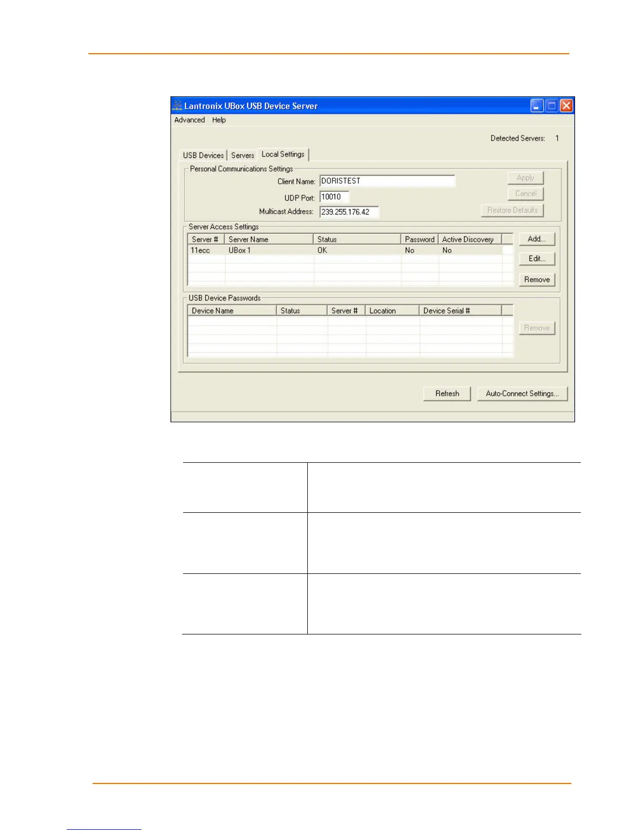This screenshot has width=644, height=834.
Task: Click the Password column header
Action: (419, 239)
